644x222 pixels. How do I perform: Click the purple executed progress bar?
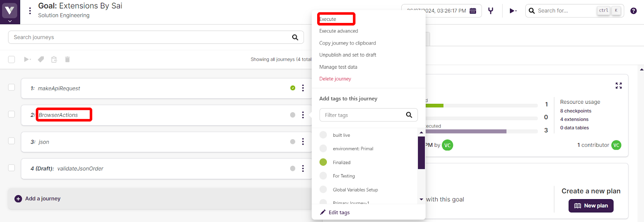(x=466, y=132)
